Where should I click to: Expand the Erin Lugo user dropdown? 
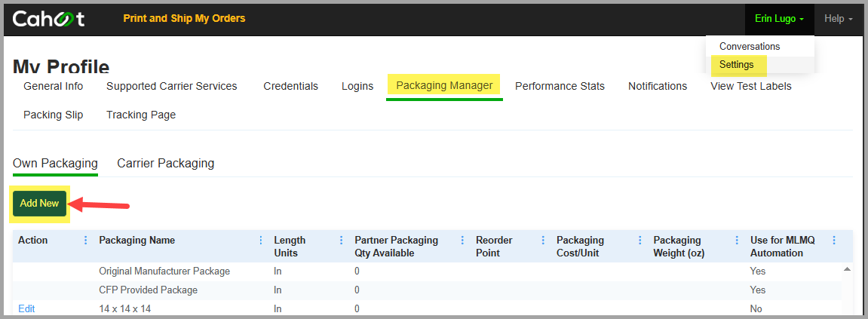coord(780,19)
